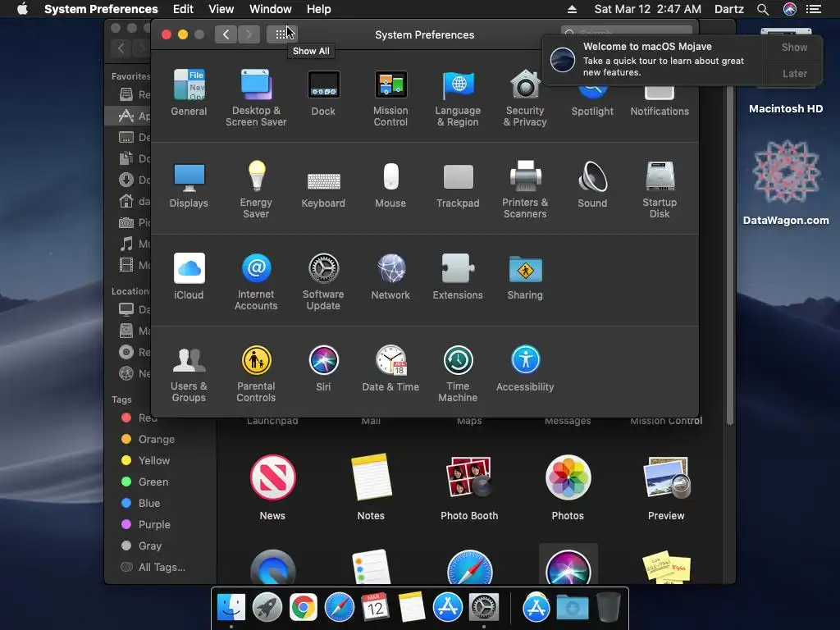Viewport: 840px width, 630px height.
Task: Open the General preference pane
Action: tap(189, 92)
